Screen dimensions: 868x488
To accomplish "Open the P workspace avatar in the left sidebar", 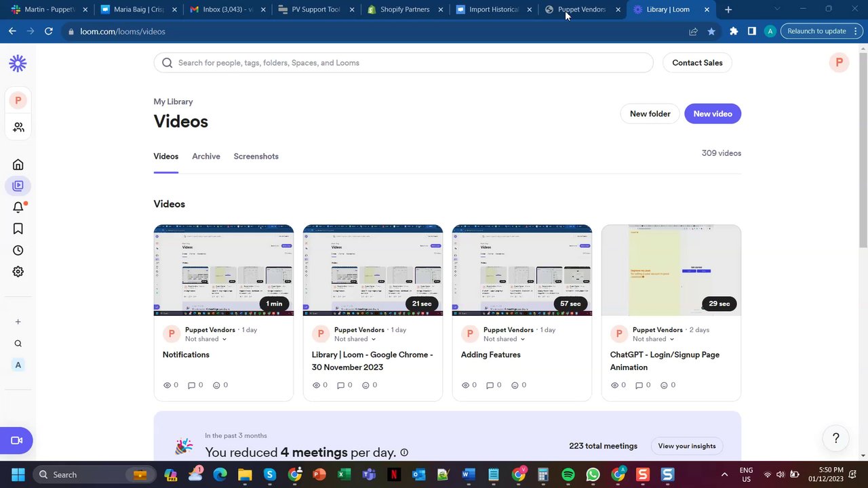I will [18, 100].
